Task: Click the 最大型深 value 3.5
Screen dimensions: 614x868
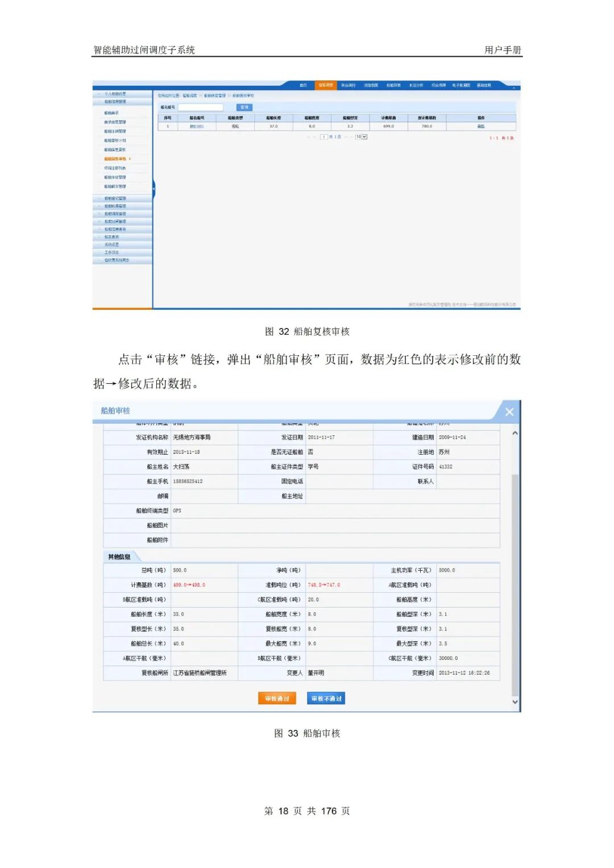Action: (x=443, y=644)
